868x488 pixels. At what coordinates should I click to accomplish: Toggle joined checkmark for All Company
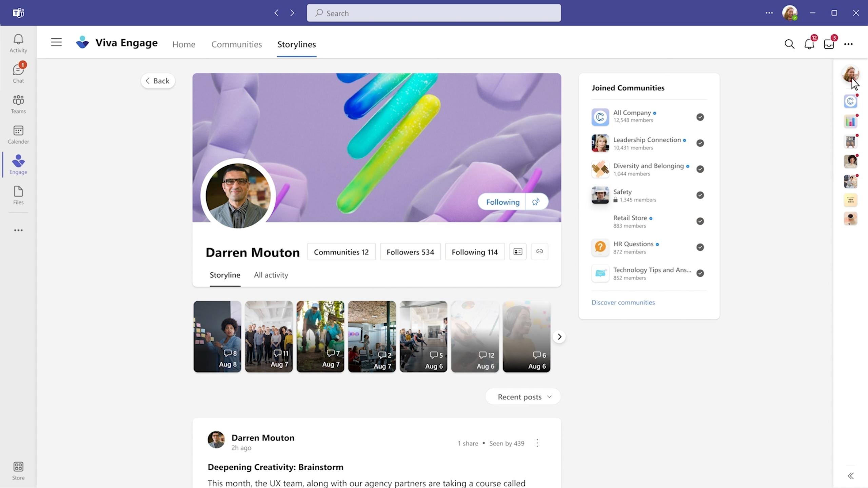[700, 117]
